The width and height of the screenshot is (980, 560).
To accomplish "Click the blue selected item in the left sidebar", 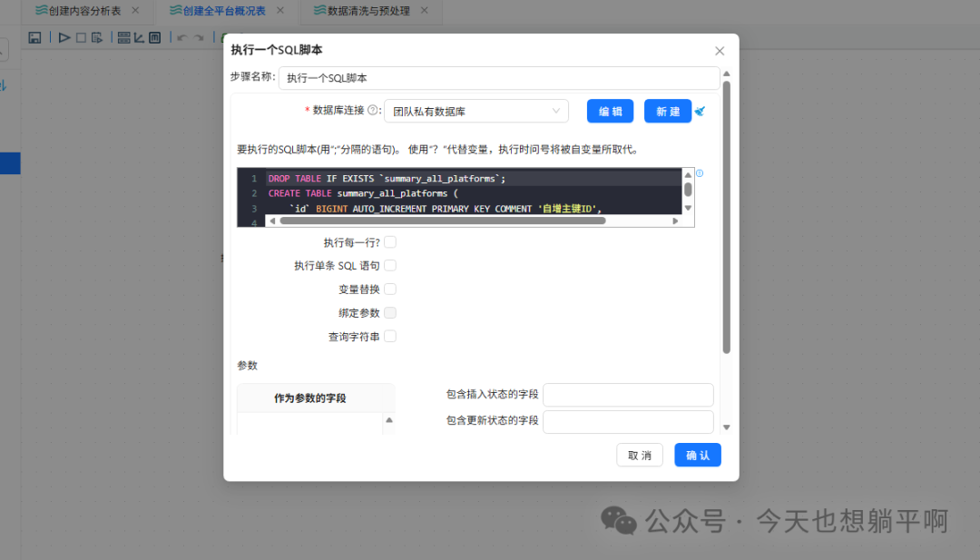I will click(10, 163).
